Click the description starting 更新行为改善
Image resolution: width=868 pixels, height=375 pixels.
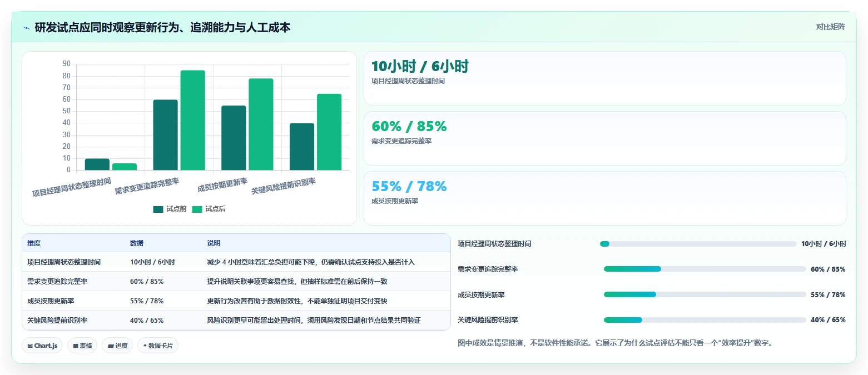297,301
